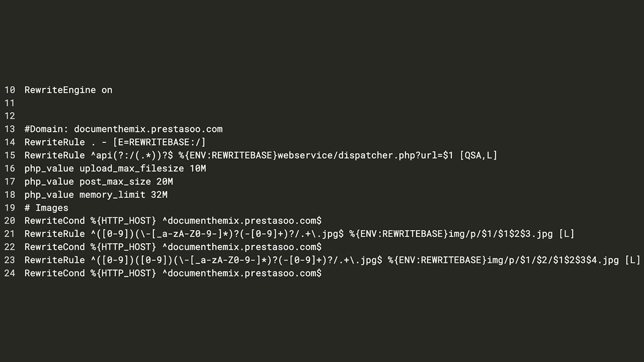
Task: Click 'post_max_size' directive name
Action: (115, 182)
